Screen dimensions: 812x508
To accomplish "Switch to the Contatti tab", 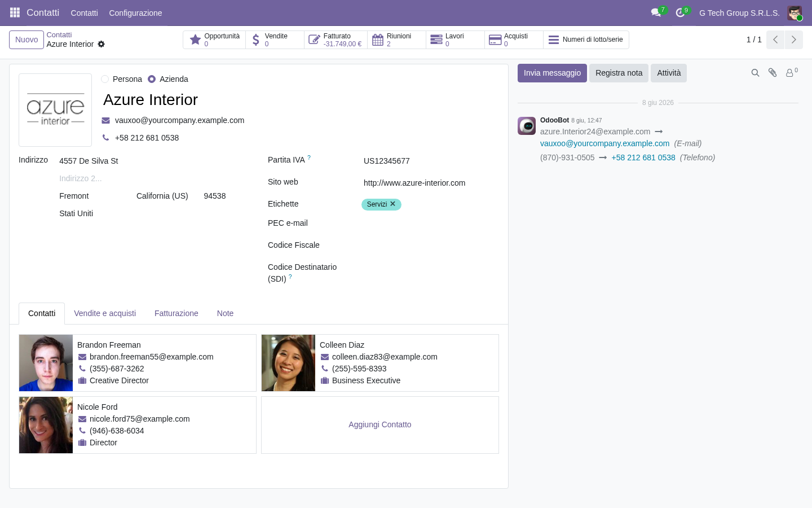I will point(42,313).
